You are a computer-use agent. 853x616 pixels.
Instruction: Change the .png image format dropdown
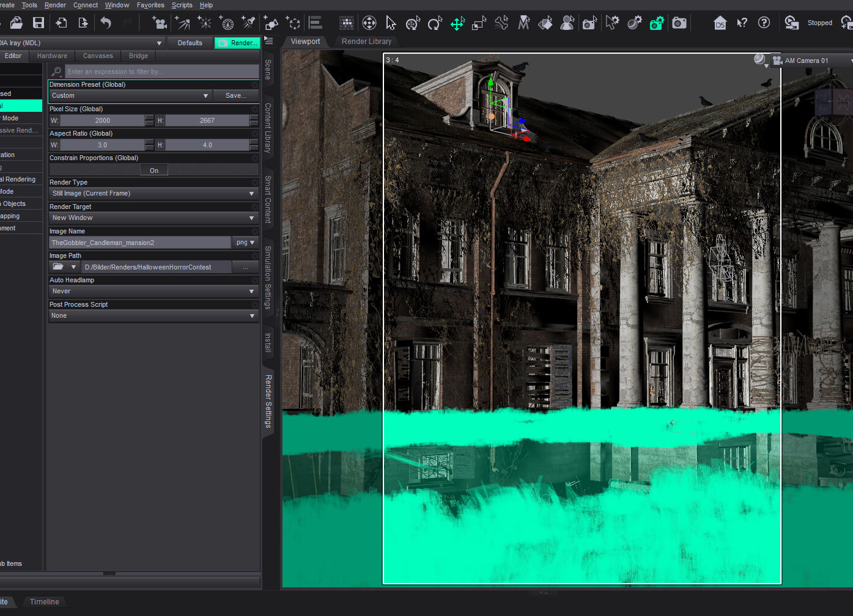click(245, 243)
